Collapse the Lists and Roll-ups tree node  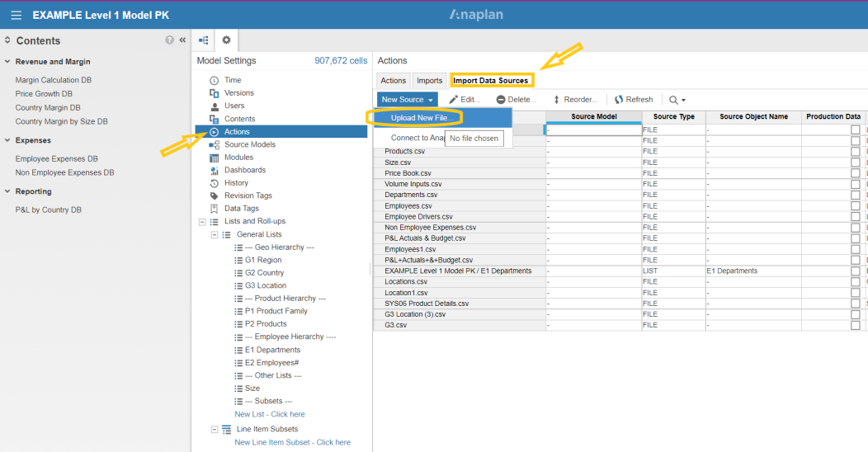click(x=202, y=222)
